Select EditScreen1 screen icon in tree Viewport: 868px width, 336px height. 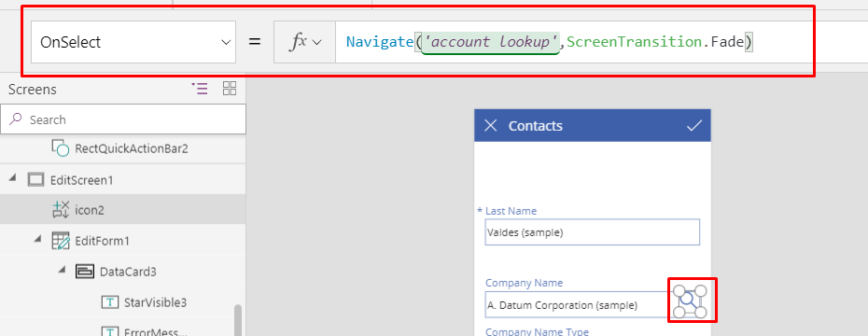[x=35, y=180]
